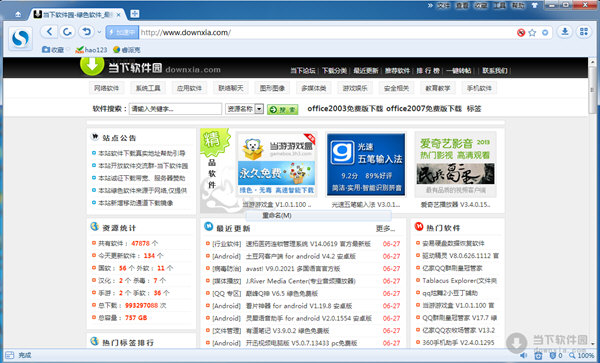Open the 100% zoom control
Screen dimensions: 600x363
[x=582, y=356]
